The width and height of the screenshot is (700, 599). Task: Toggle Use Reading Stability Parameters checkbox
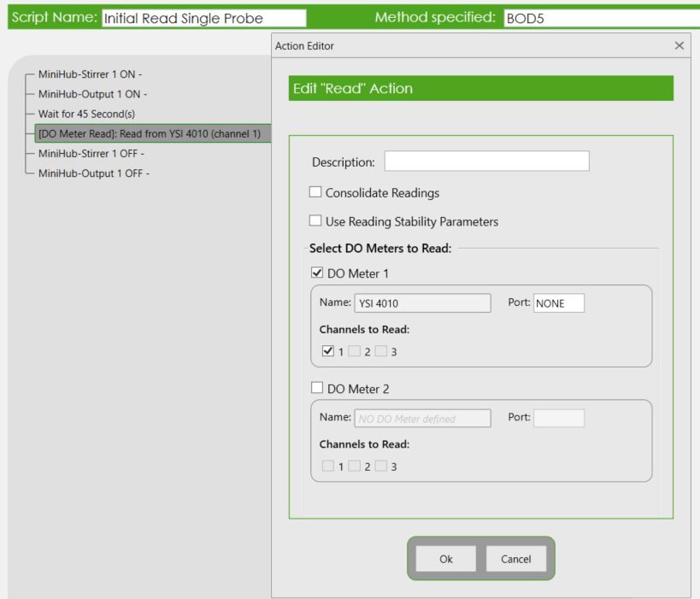click(x=315, y=221)
